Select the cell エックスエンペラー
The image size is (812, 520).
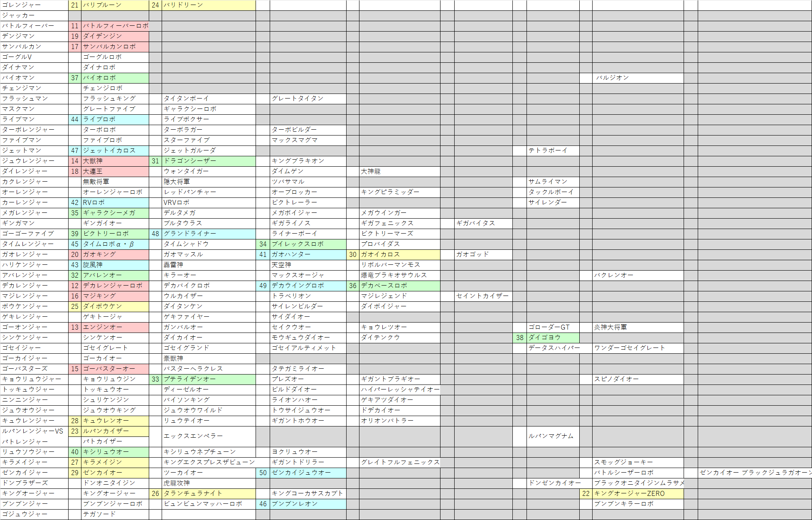click(209, 436)
